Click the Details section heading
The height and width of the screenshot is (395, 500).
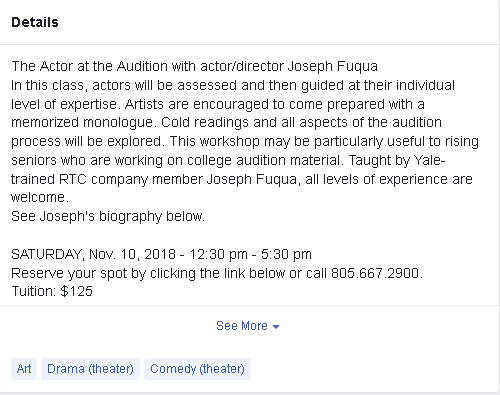point(35,22)
